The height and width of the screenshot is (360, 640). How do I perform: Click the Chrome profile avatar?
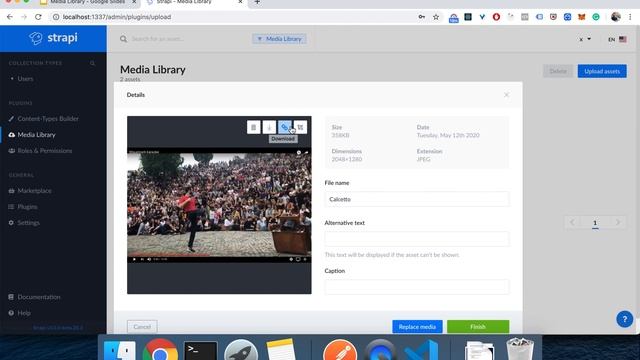(x=616, y=17)
